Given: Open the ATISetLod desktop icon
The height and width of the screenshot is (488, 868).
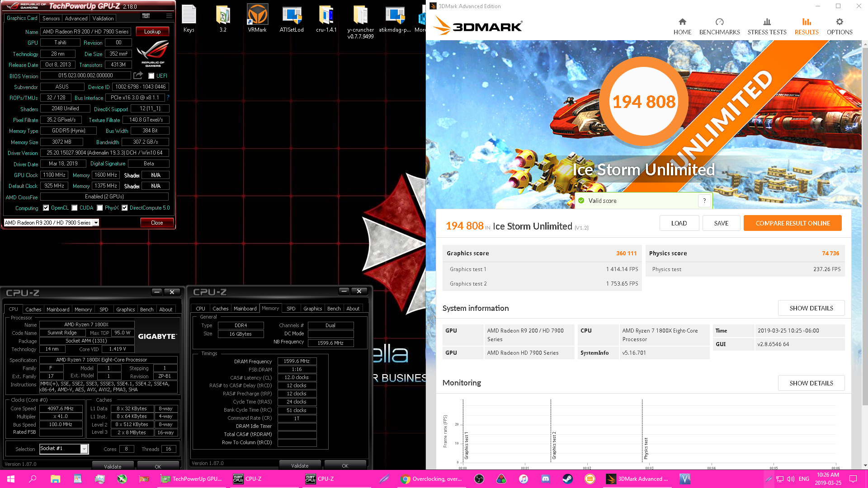Looking at the screenshot, I should (x=292, y=19).
